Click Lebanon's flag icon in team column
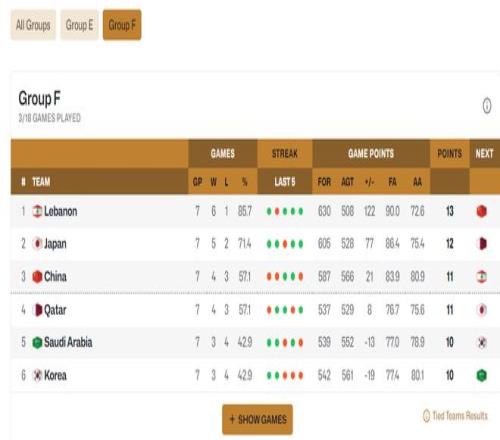This screenshot has width=500, height=440. click(37, 211)
